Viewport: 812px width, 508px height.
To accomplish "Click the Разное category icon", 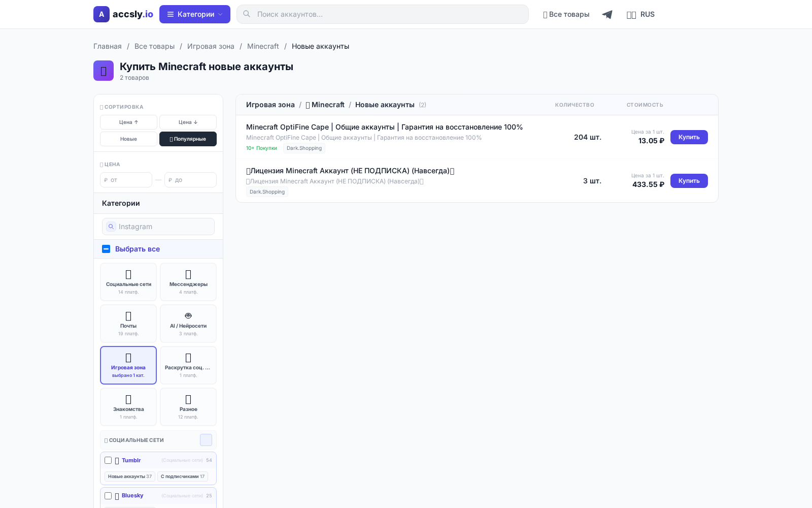I will point(188,399).
